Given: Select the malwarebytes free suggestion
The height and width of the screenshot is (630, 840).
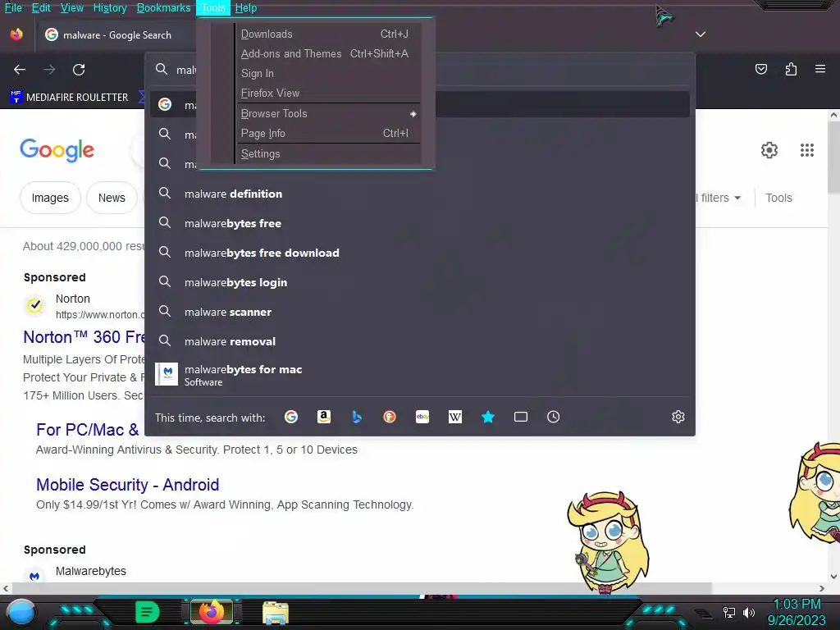Looking at the screenshot, I should (x=420, y=223).
